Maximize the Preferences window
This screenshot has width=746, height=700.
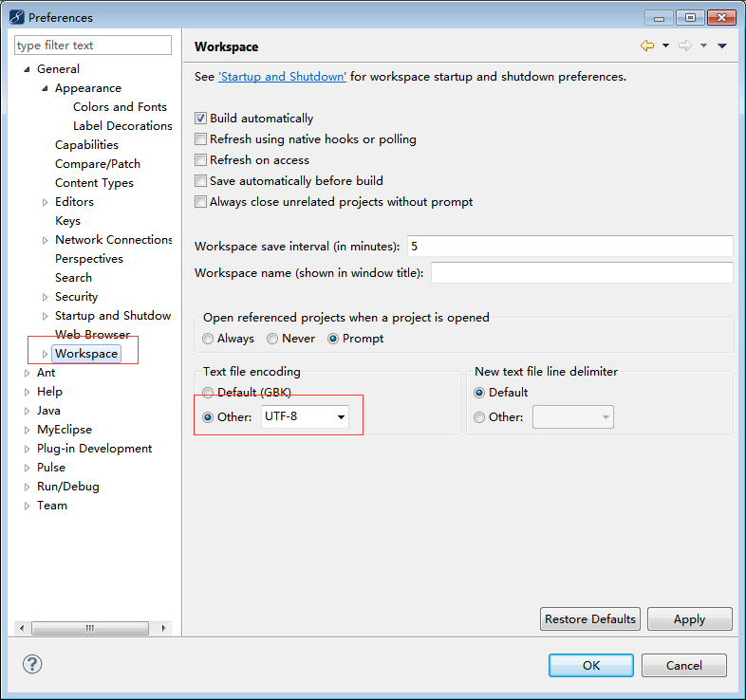(x=690, y=18)
